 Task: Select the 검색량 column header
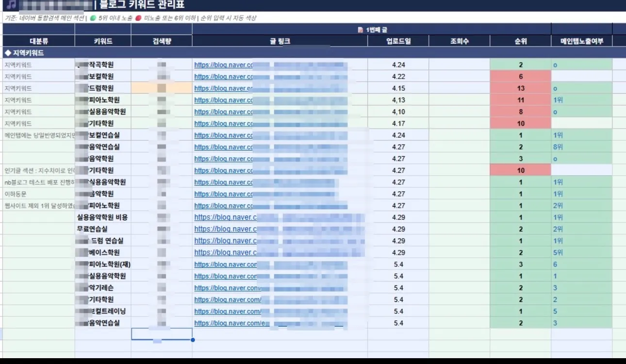[162, 41]
